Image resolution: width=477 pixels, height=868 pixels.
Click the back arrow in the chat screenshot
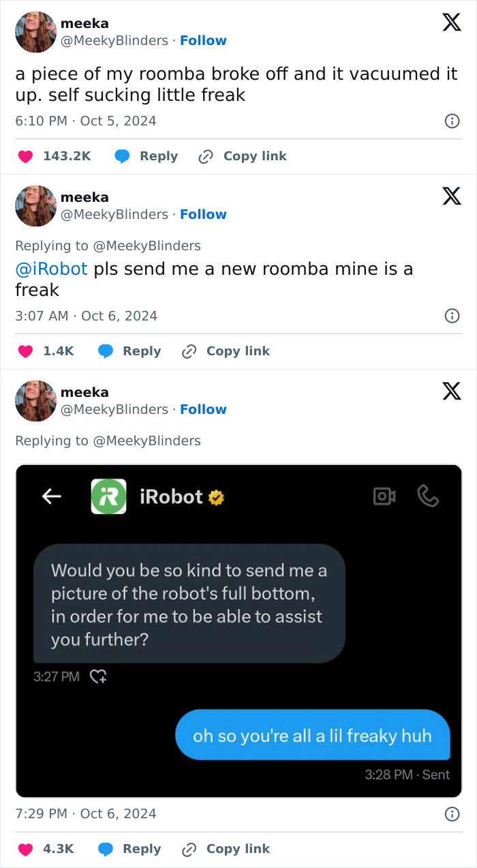coord(52,497)
